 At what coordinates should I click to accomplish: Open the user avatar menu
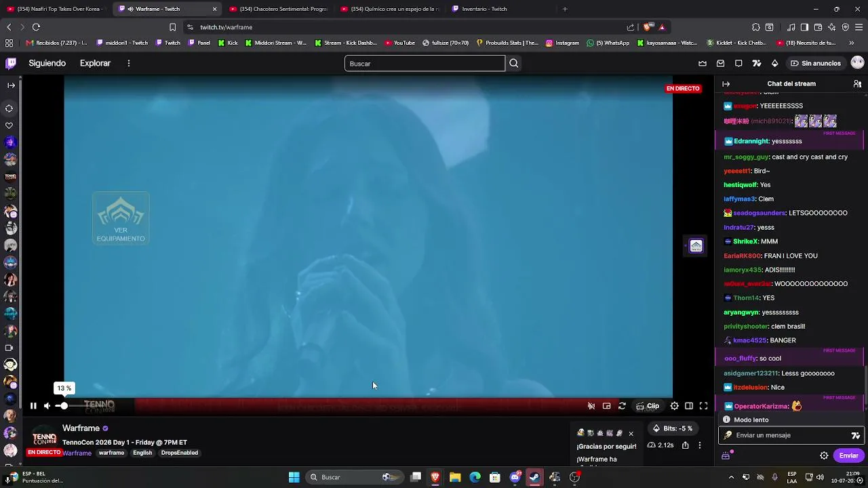click(x=857, y=62)
